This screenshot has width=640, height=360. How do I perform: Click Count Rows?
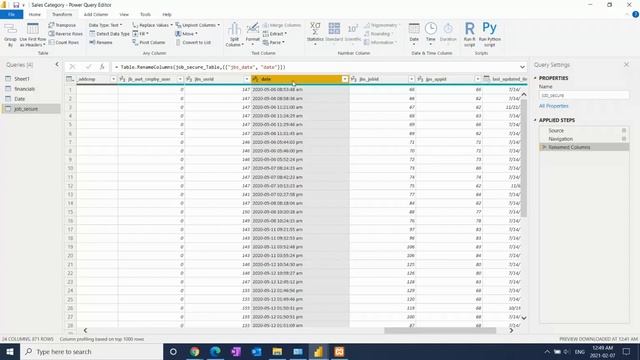click(x=64, y=42)
